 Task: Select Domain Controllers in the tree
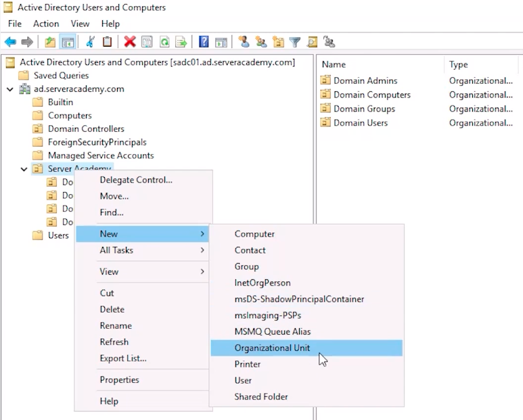(x=85, y=129)
